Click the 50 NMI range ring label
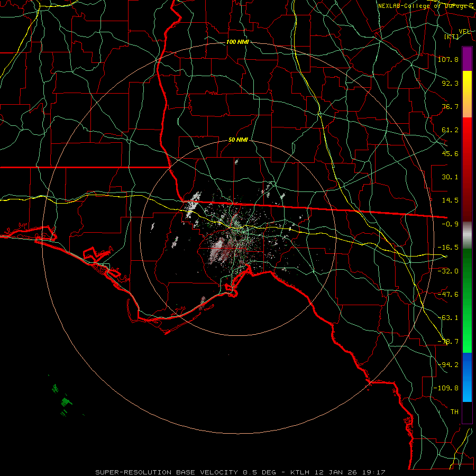476x476 pixels. click(238, 140)
